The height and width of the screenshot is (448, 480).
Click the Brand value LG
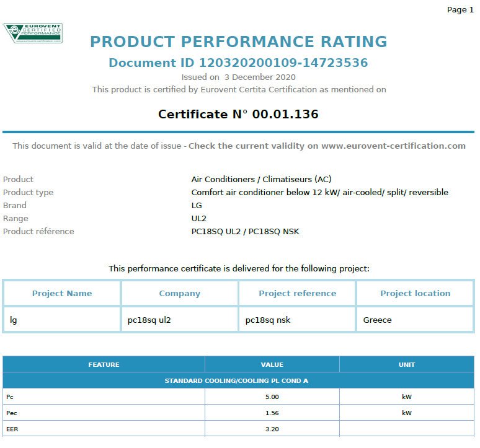pos(197,206)
